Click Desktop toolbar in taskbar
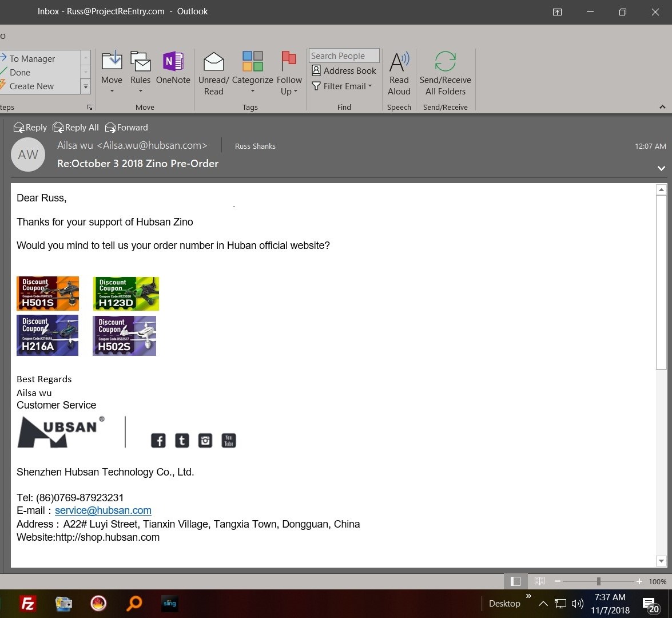 (x=504, y=604)
